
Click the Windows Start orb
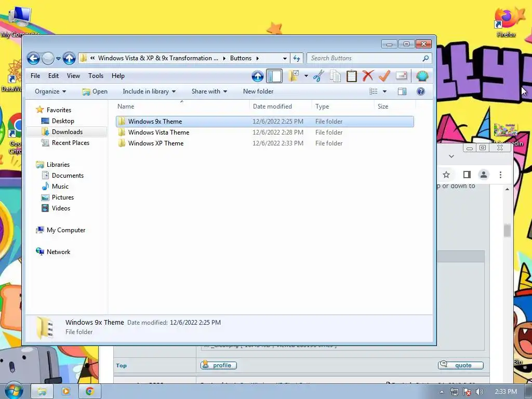[14, 391]
